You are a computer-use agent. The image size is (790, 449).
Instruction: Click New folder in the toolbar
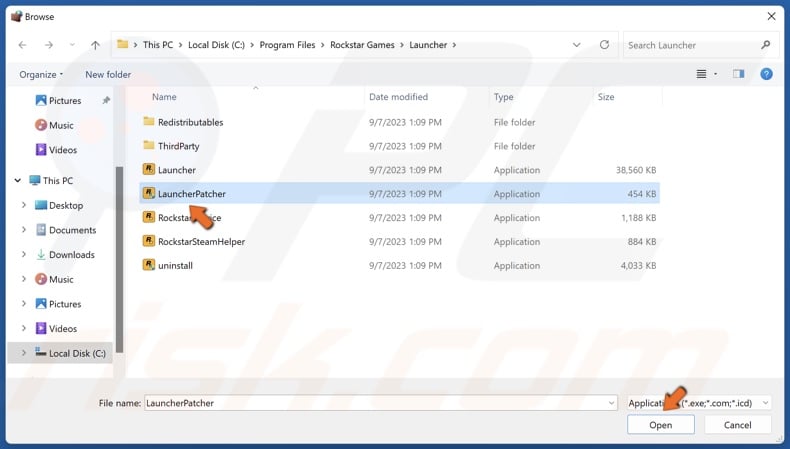(108, 74)
